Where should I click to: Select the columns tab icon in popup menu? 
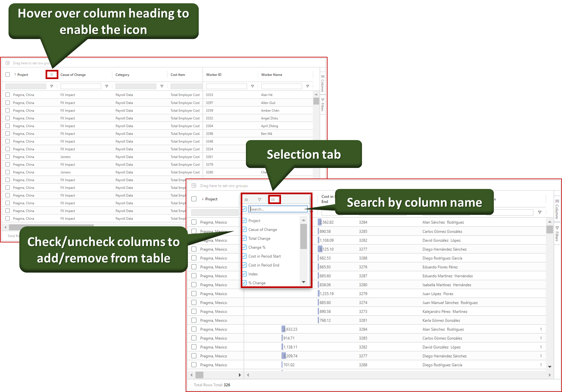pos(273,199)
